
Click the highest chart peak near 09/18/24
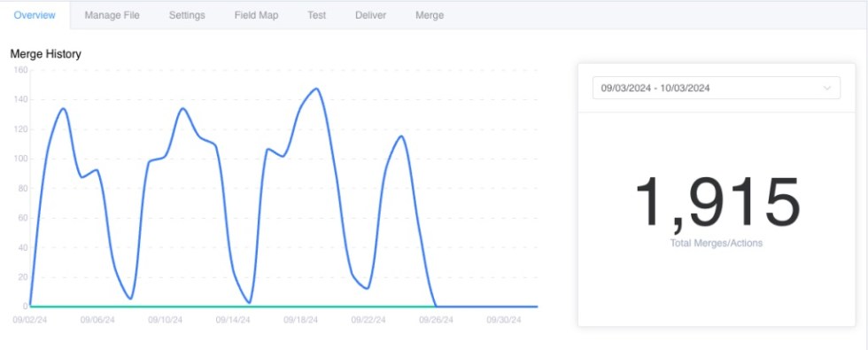pos(316,89)
